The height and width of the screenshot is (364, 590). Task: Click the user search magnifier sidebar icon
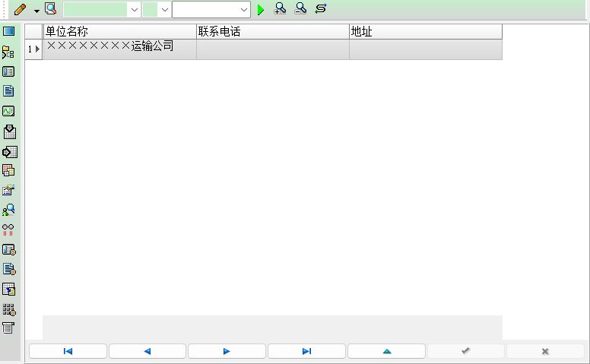(x=8, y=210)
